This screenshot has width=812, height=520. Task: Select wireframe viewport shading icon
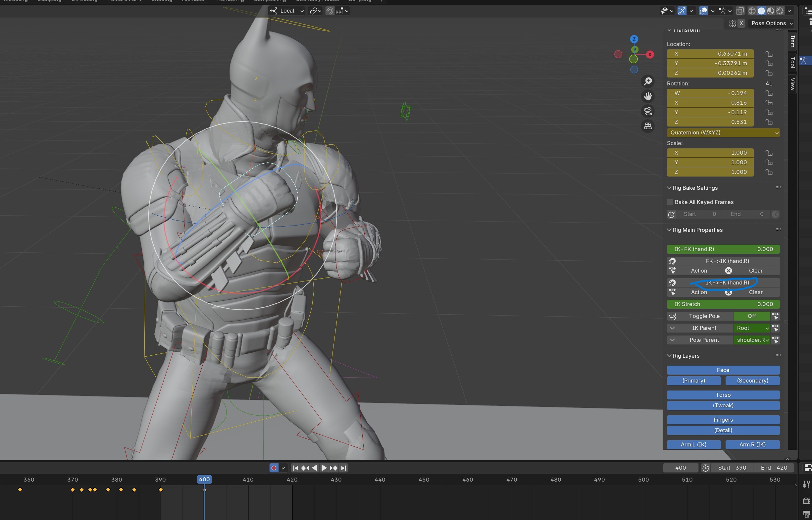[x=752, y=11]
